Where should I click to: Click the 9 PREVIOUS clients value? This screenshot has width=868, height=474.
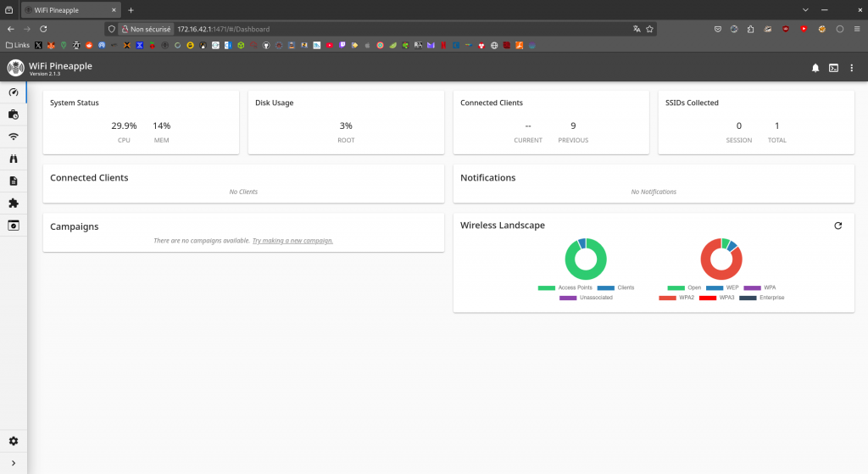click(573, 126)
